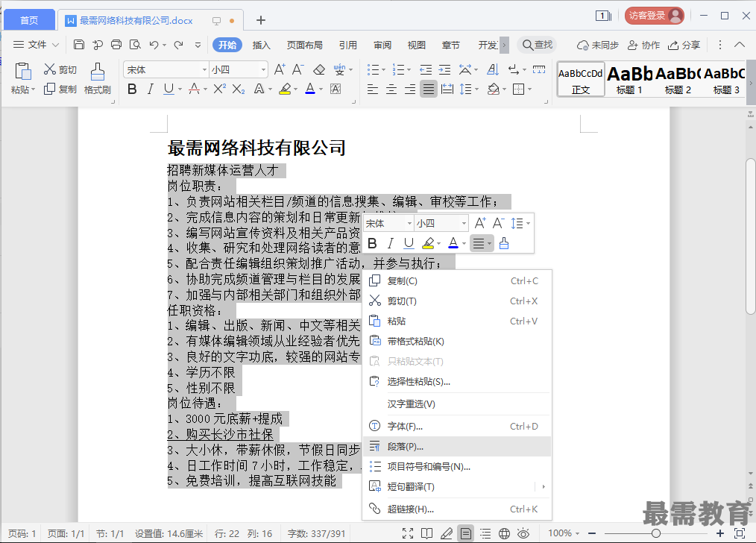Click the character border icon

click(335, 89)
